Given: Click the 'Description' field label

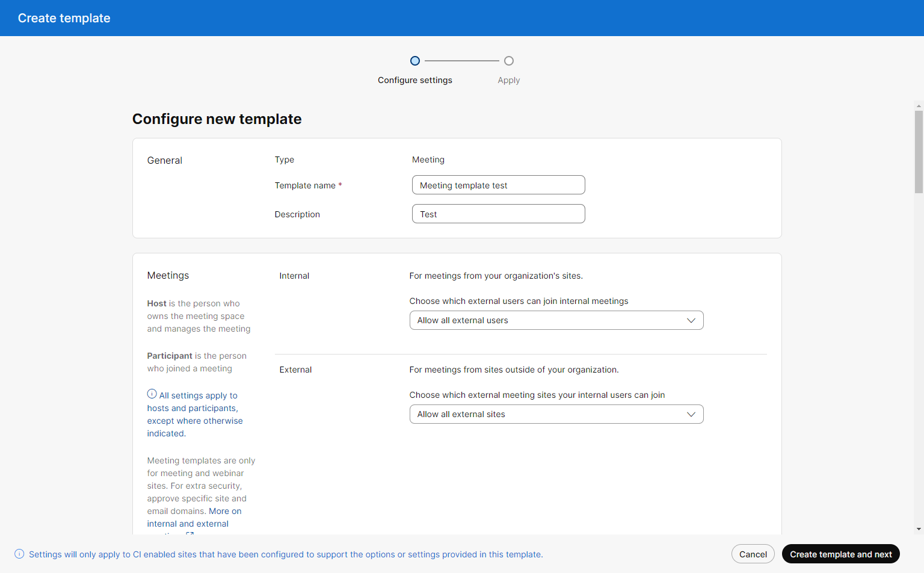Looking at the screenshot, I should click(297, 214).
